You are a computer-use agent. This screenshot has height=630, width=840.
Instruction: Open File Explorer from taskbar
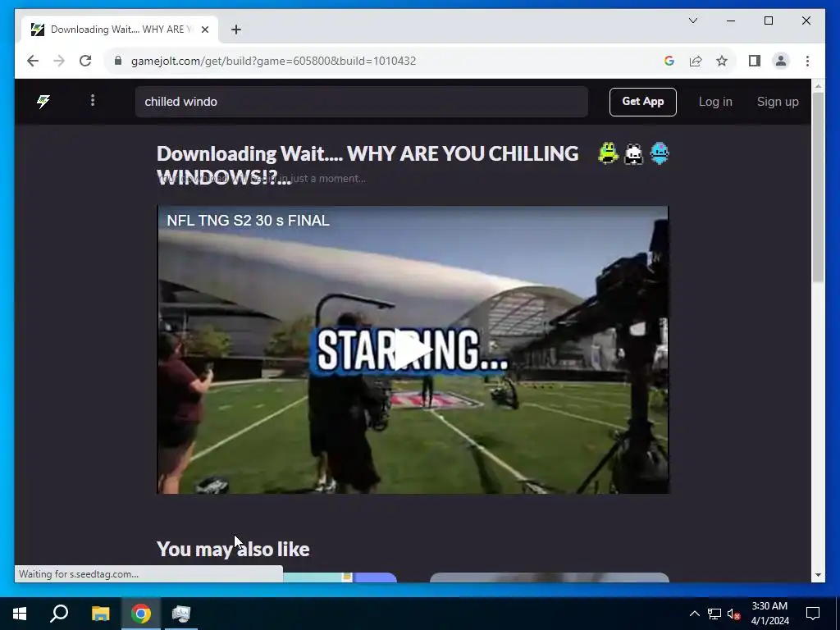pos(100,614)
